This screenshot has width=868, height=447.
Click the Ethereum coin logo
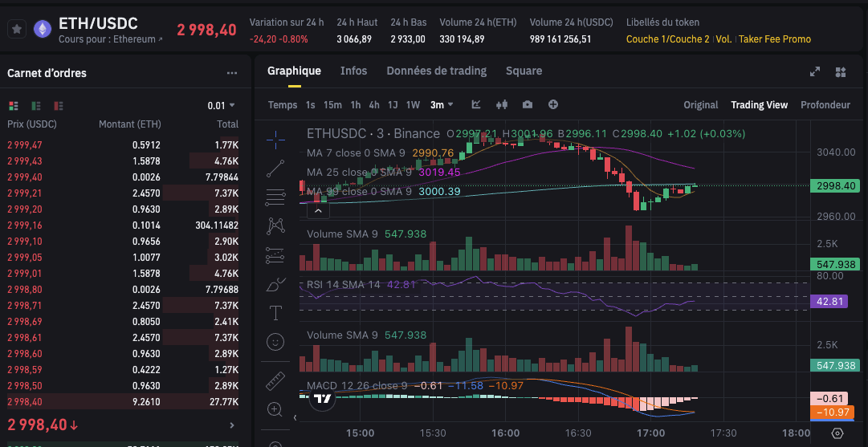click(x=43, y=30)
